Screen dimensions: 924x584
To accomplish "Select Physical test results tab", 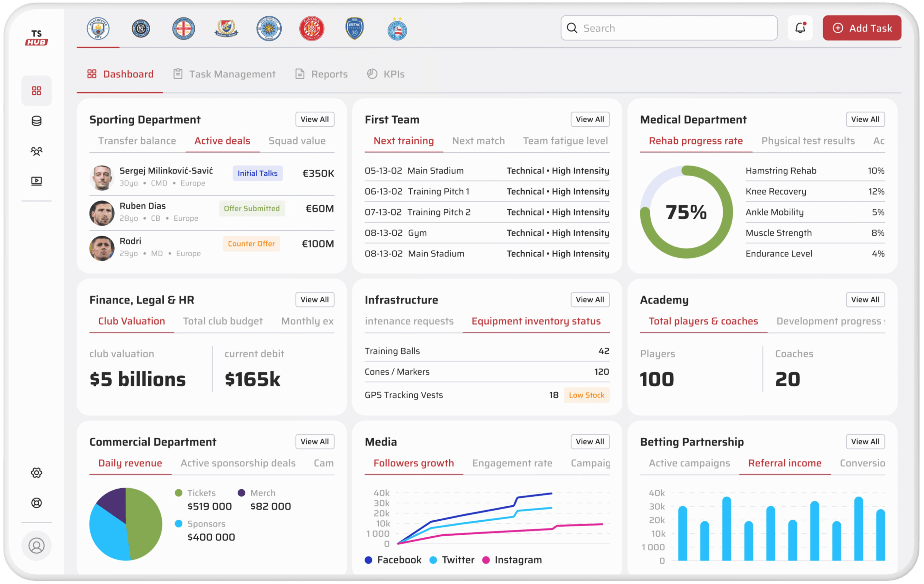I will click(x=808, y=141).
